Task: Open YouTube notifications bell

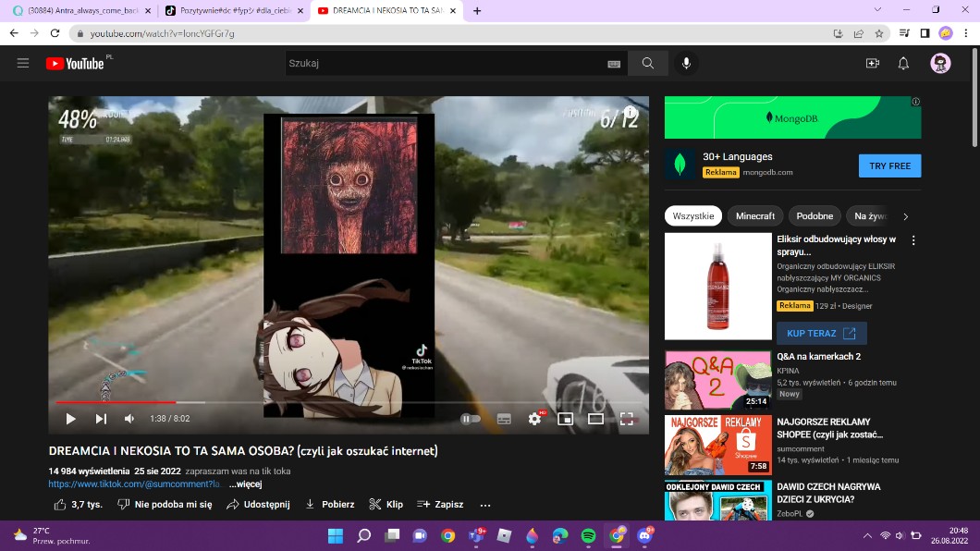Action: coord(903,63)
